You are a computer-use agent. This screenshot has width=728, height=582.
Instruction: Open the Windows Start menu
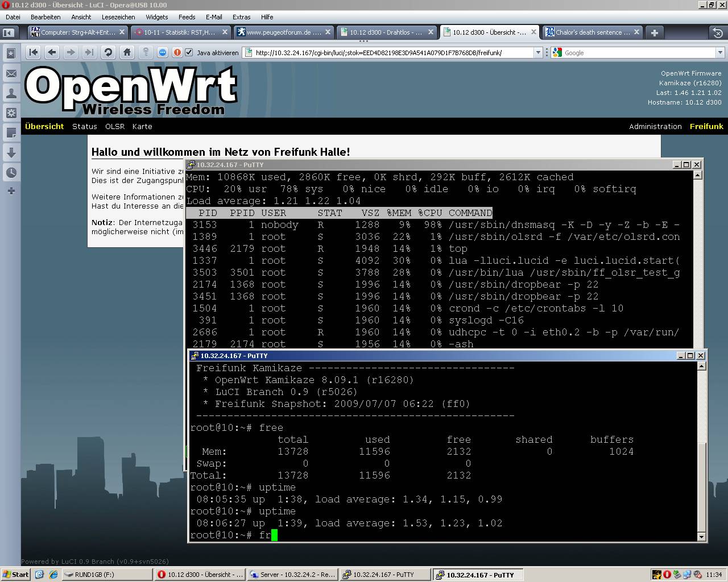[x=15, y=575]
